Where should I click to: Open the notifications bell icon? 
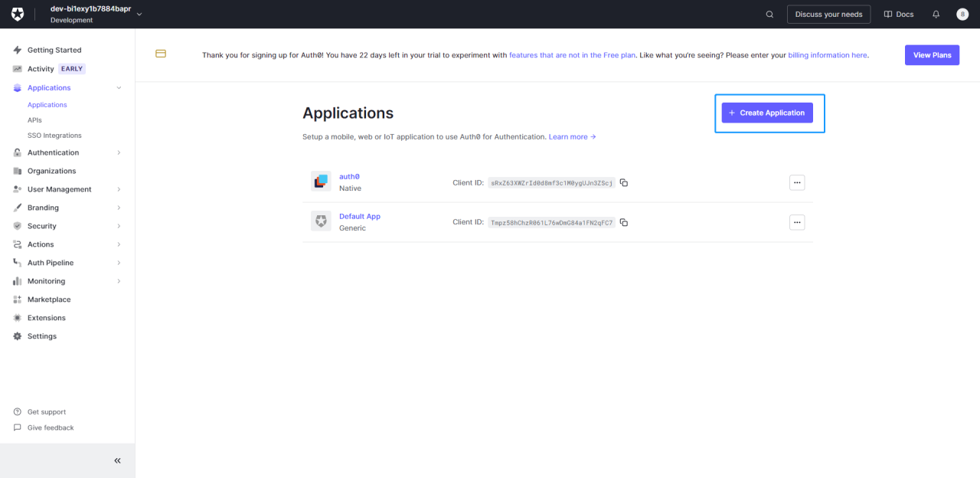click(x=936, y=15)
